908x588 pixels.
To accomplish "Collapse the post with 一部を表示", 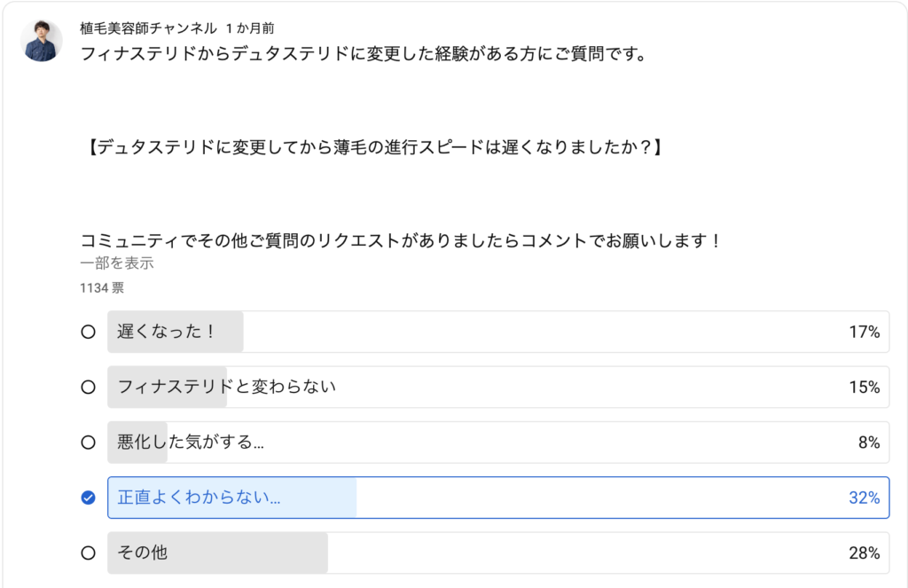I will 117,263.
